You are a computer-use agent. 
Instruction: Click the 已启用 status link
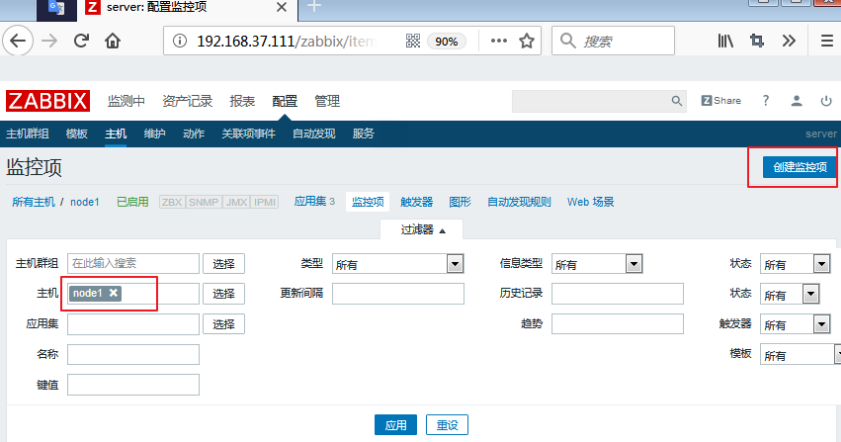(x=132, y=202)
